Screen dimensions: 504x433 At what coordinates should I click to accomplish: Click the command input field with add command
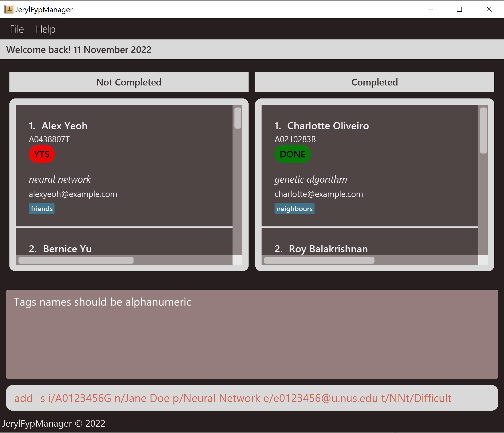252,398
